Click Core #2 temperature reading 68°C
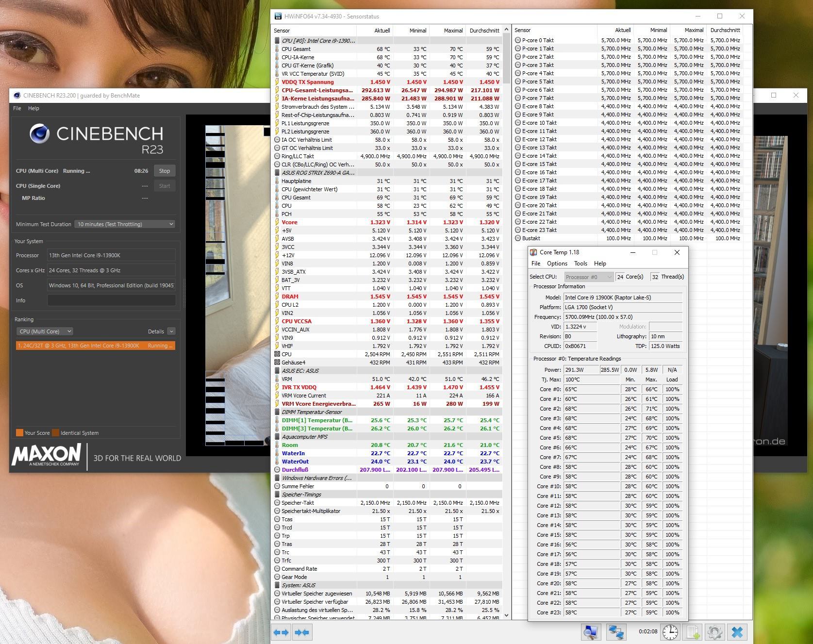This screenshot has height=644, width=813. 592,409
